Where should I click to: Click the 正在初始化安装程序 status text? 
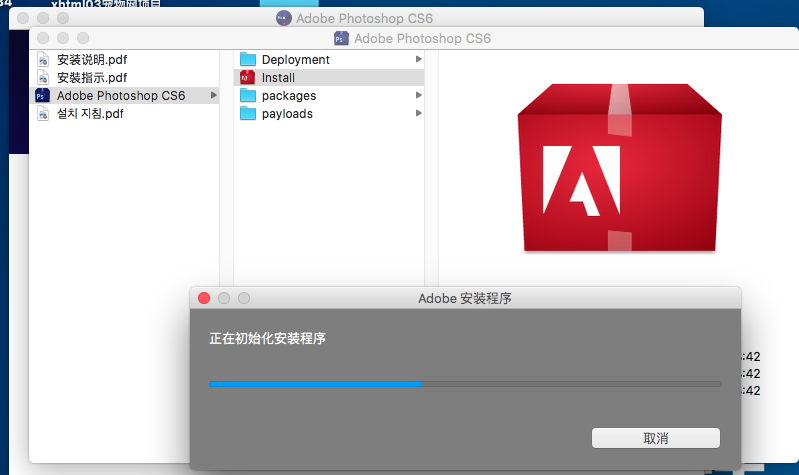coord(268,338)
